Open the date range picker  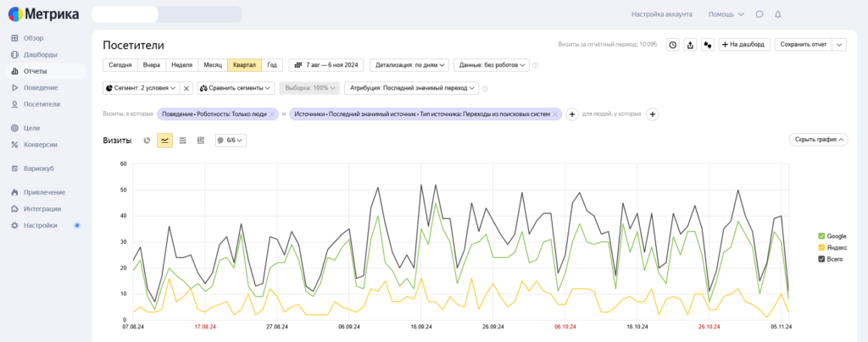(x=326, y=64)
